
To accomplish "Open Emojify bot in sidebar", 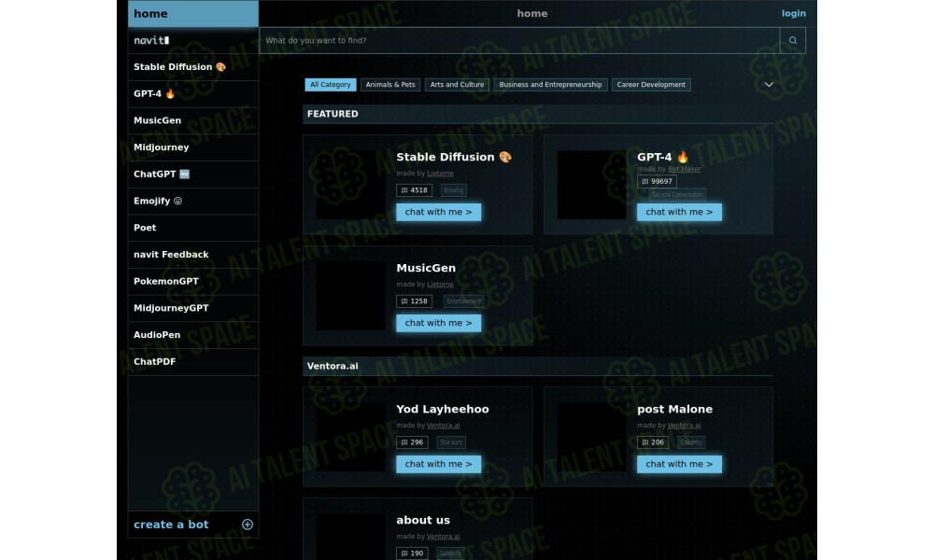I will click(x=193, y=202).
